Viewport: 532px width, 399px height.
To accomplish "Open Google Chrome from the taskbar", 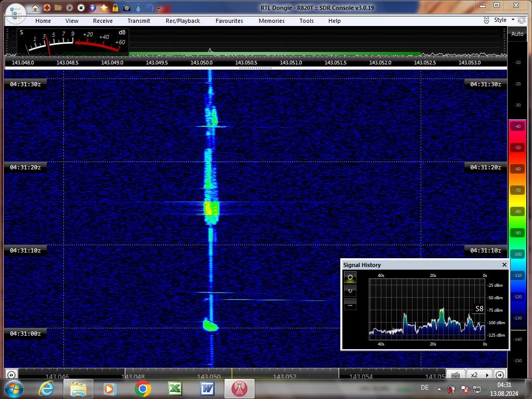I will coord(142,389).
